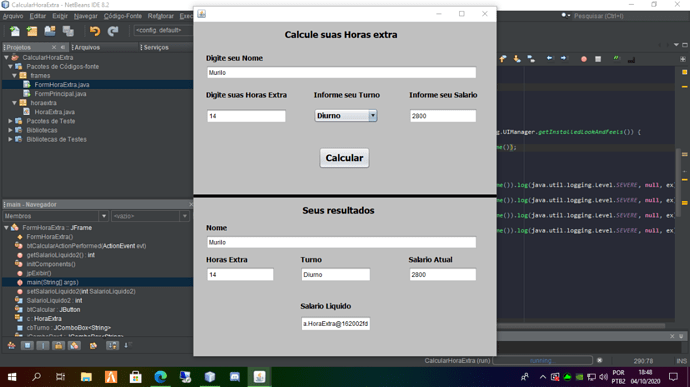Collapse the frames package node
Image resolution: width=690 pixels, height=387 pixels.
point(15,76)
